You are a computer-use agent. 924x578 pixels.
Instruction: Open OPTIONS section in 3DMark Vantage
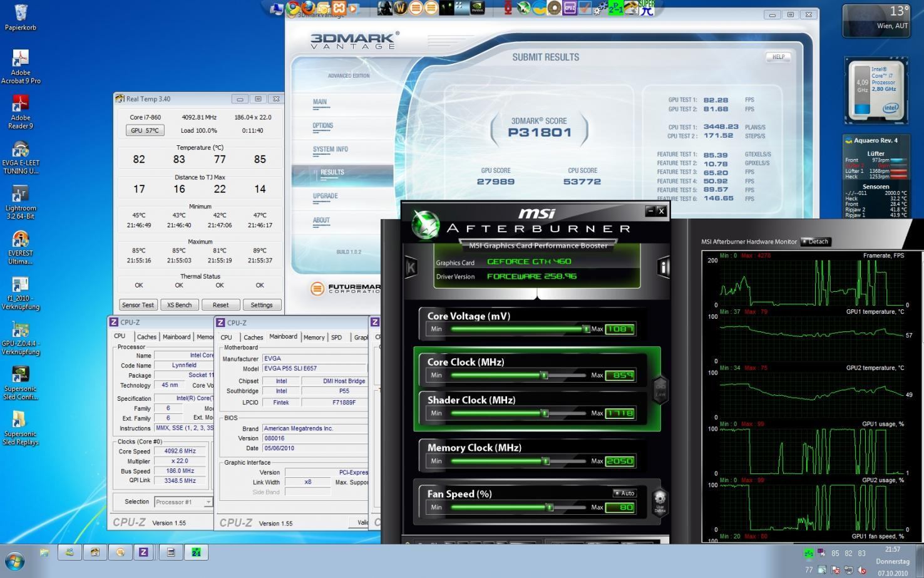323,126
